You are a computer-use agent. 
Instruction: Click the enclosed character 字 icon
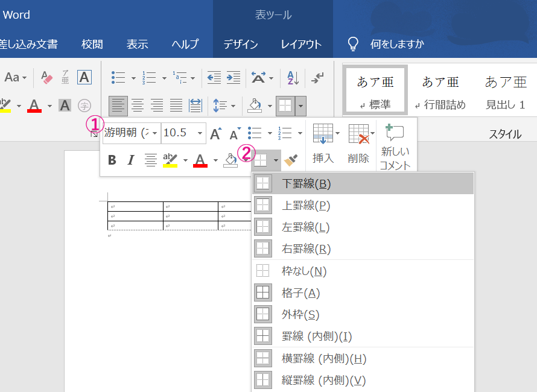point(84,106)
